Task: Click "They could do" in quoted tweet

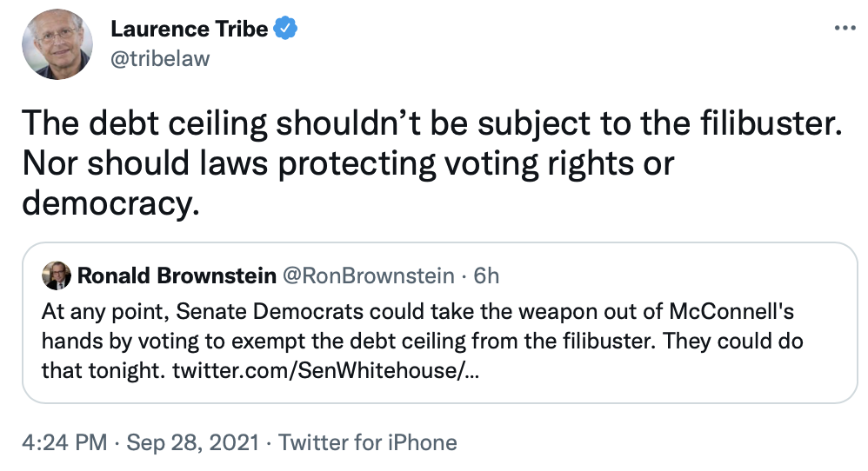Action: pos(744,342)
